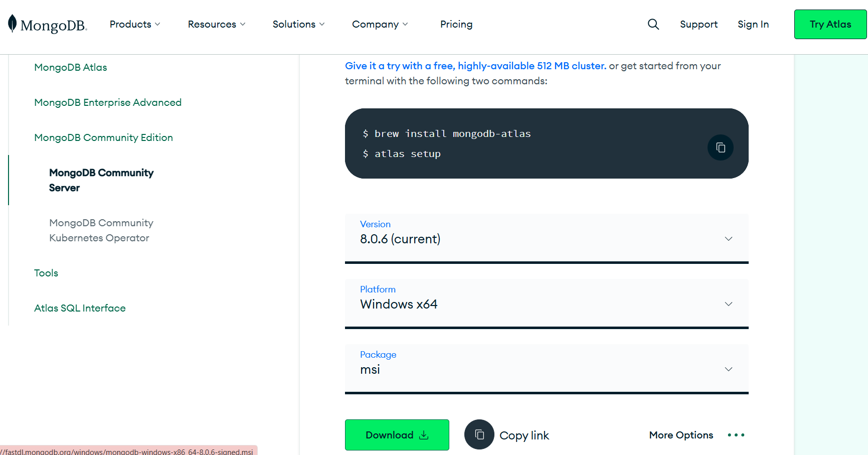868x455 pixels.
Task: Select MongoDB Enterprise Advanced in sidebar
Action: pos(108,102)
